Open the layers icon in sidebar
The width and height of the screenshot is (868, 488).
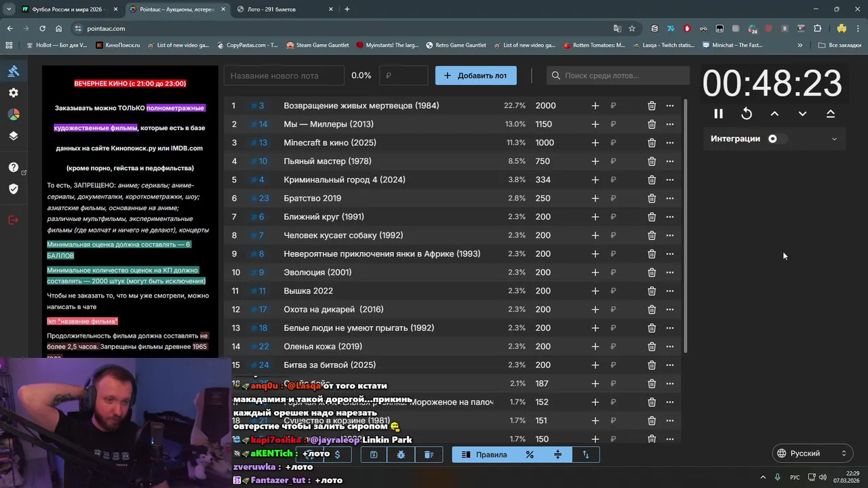click(x=14, y=136)
